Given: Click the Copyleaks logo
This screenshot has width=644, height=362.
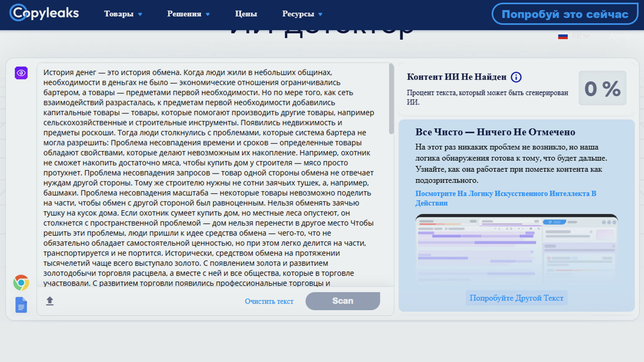Looking at the screenshot, I should [x=44, y=13].
